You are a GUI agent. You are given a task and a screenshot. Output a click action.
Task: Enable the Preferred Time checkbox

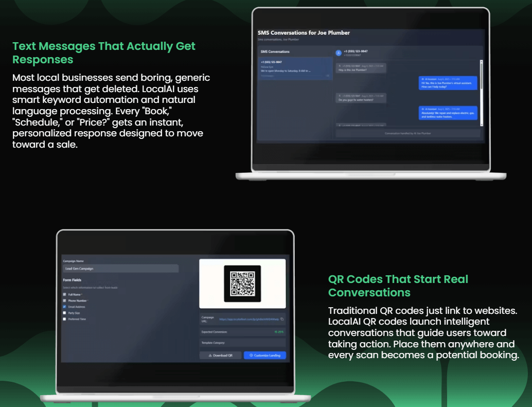click(x=64, y=319)
